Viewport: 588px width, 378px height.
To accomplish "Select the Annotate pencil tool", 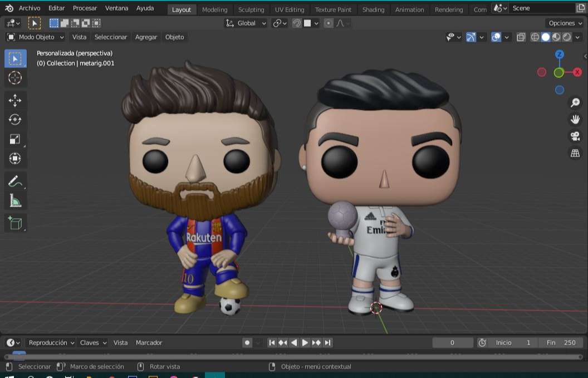I will pos(16,181).
